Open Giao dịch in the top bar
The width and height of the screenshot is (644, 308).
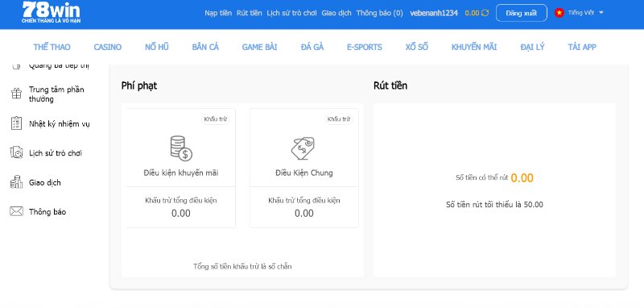(x=336, y=13)
